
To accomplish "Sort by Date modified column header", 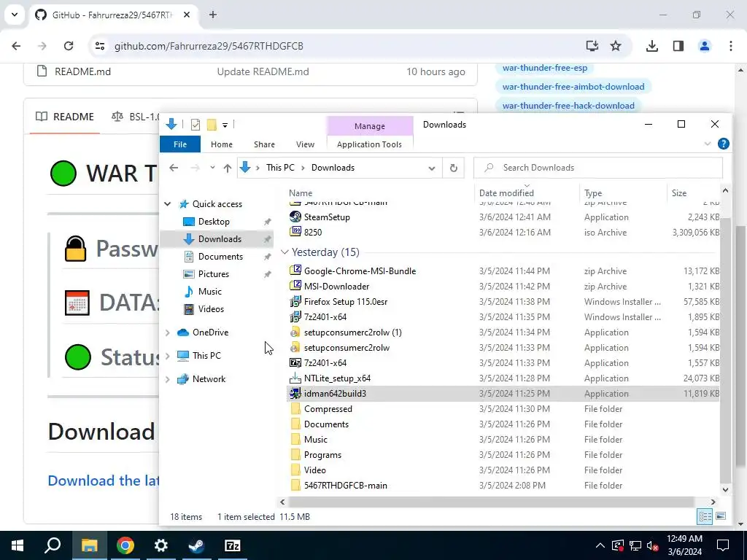I will (x=506, y=192).
